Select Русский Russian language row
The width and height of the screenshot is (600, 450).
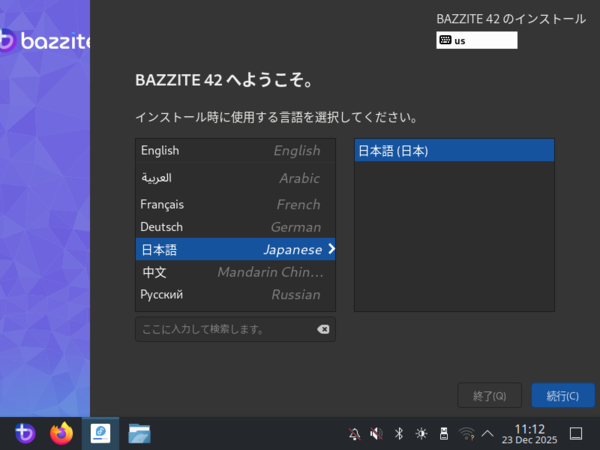(235, 295)
